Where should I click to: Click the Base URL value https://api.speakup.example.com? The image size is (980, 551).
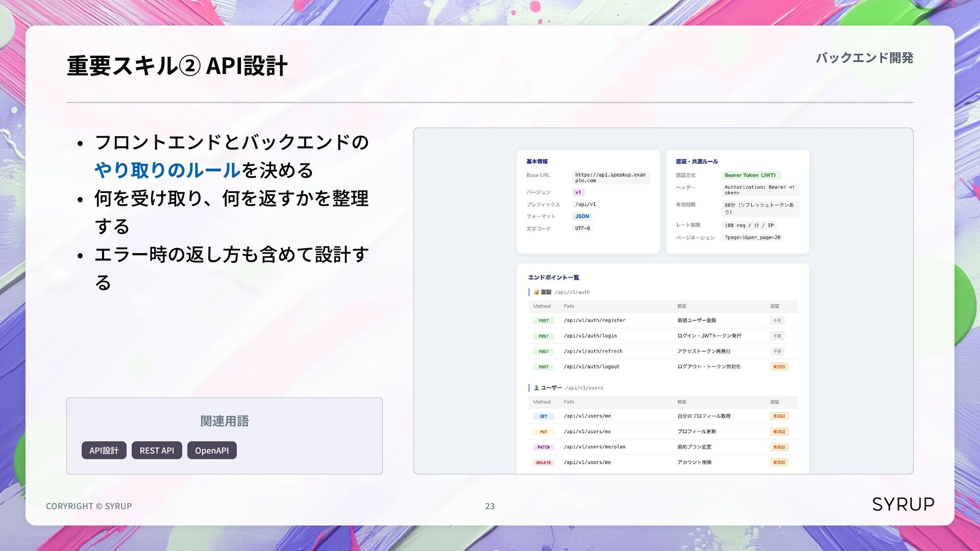coord(610,178)
